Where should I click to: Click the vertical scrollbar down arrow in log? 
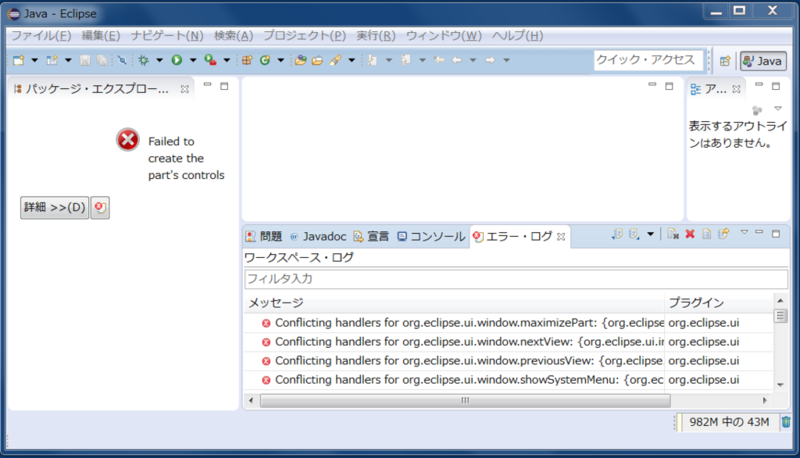780,385
